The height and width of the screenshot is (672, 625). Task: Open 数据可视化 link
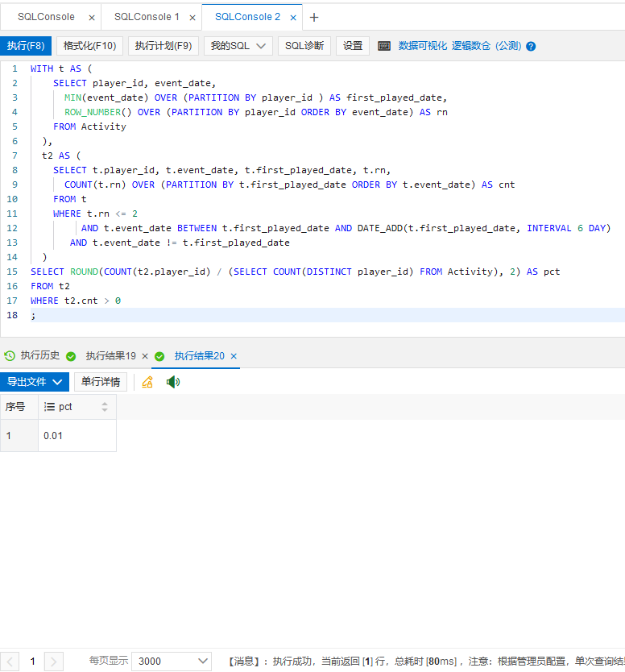point(422,46)
